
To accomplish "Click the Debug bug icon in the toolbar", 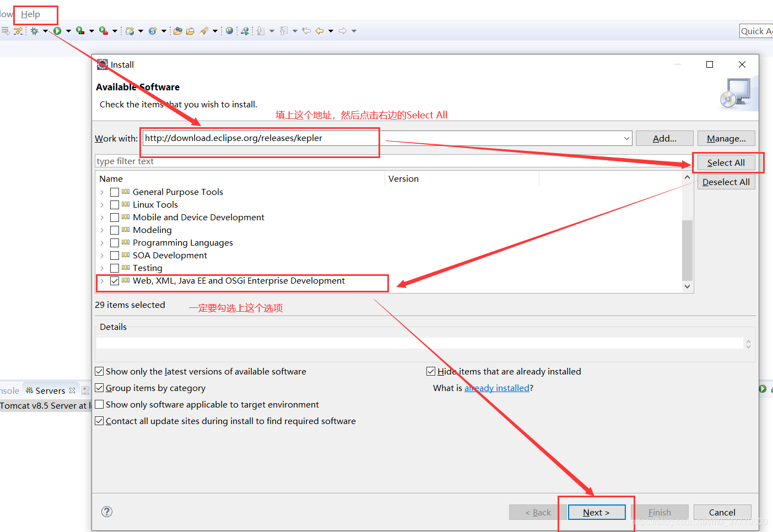I will 34,31.
